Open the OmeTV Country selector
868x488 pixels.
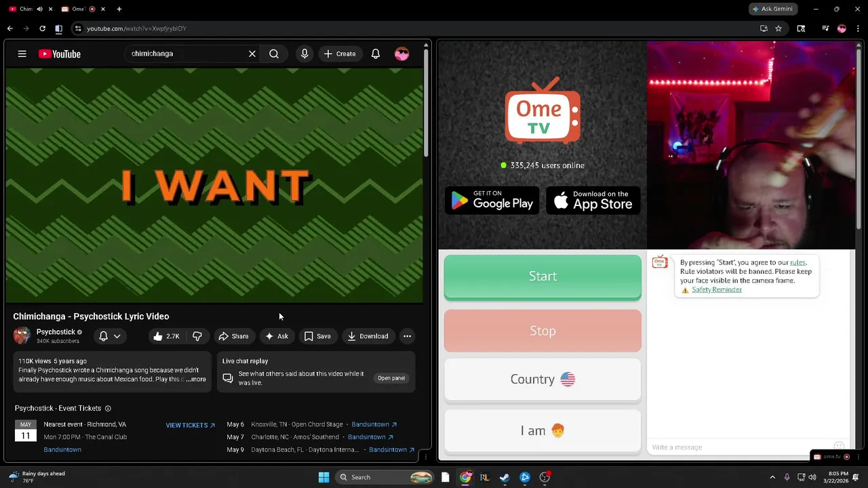click(542, 379)
